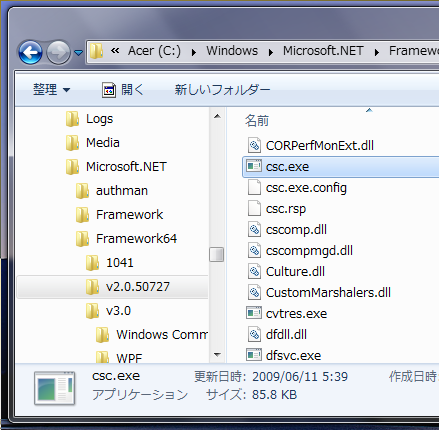Image resolution: width=439 pixels, height=430 pixels.
Task: Expand hidden path with the double-chevron
Action: click(115, 51)
